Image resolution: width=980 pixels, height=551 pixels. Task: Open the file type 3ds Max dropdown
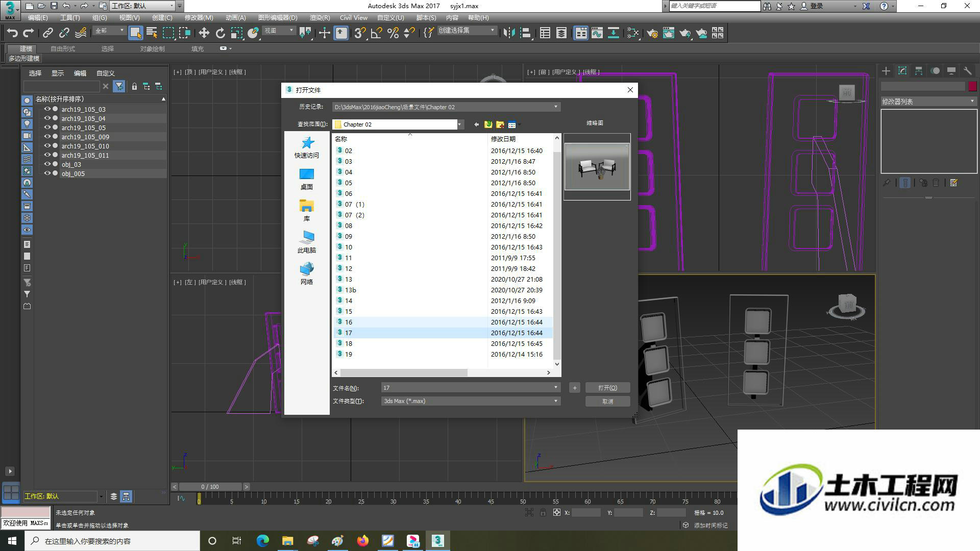556,401
